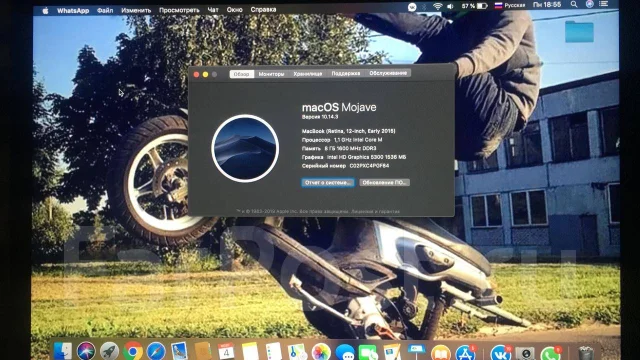The image size is (640, 360).
Task: Open Keynote podium icon in dock
Action: [x=416, y=351]
